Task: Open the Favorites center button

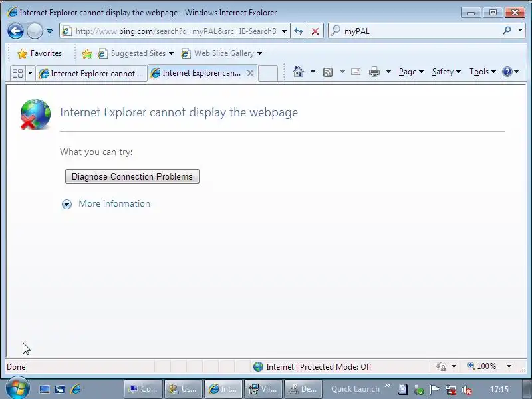Action: (x=40, y=53)
